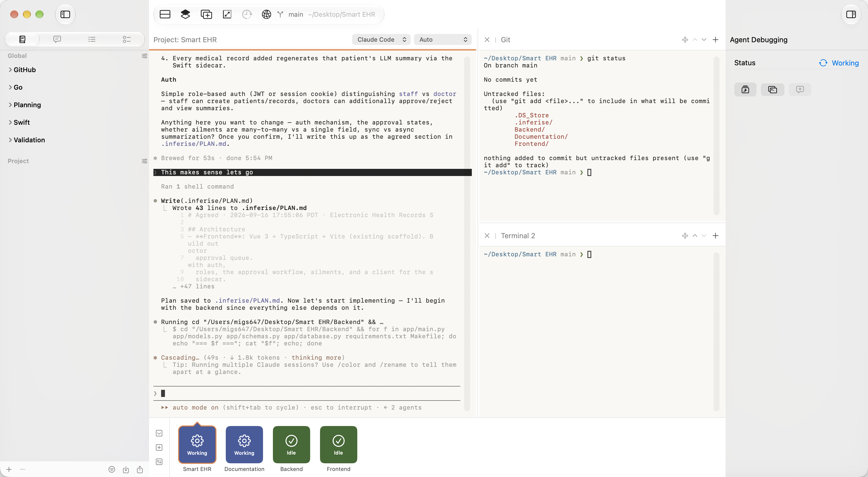The image size is (868, 477).
Task: Expand the Planning tree item
Action: (x=10, y=105)
